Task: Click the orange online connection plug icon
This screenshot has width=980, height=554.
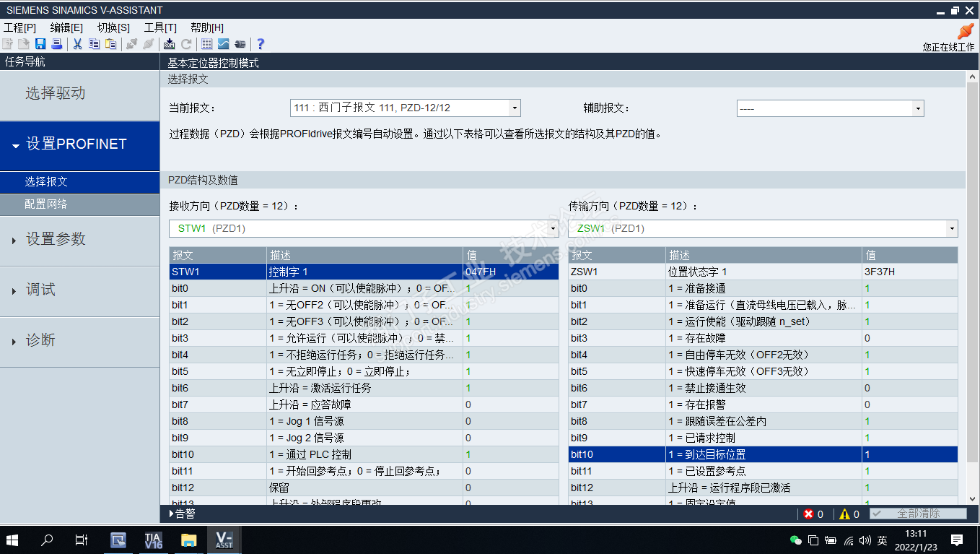Action: coord(965,31)
